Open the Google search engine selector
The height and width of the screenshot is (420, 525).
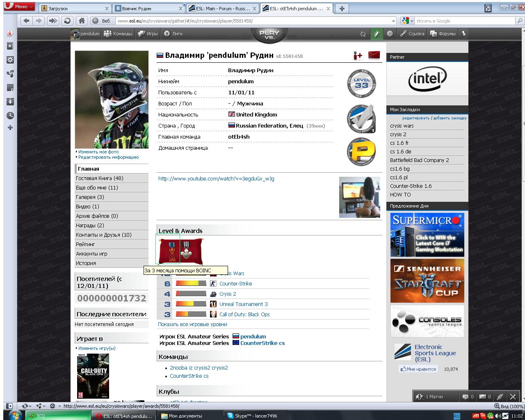tap(407, 21)
